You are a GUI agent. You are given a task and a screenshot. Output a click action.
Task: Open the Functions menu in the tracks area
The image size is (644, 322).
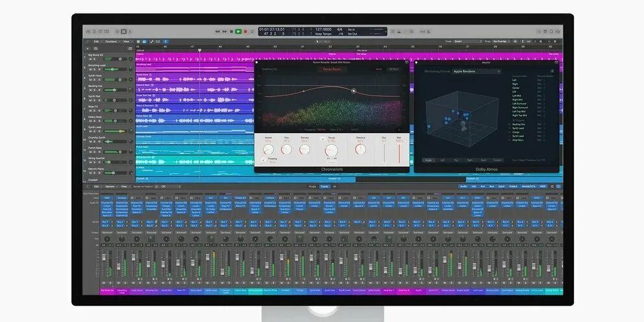[x=111, y=42]
